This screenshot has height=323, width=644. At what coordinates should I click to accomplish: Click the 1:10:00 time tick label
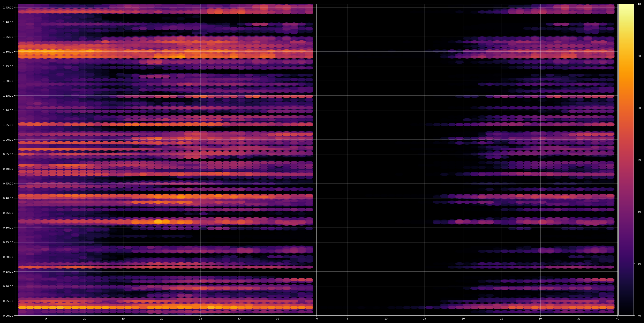click(8, 110)
